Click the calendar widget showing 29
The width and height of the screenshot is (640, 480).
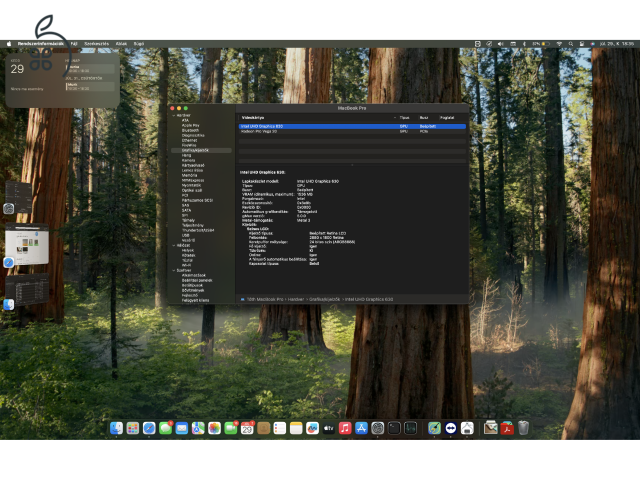point(62,80)
